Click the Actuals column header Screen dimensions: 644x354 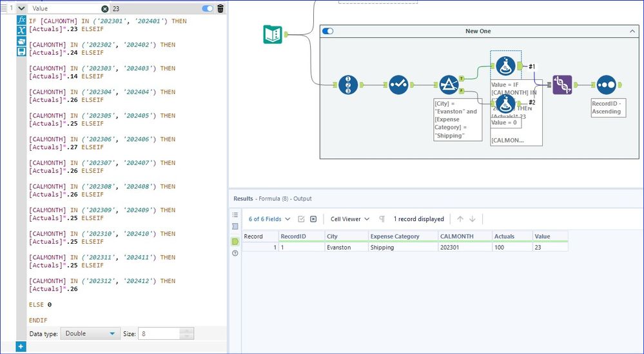512,236
